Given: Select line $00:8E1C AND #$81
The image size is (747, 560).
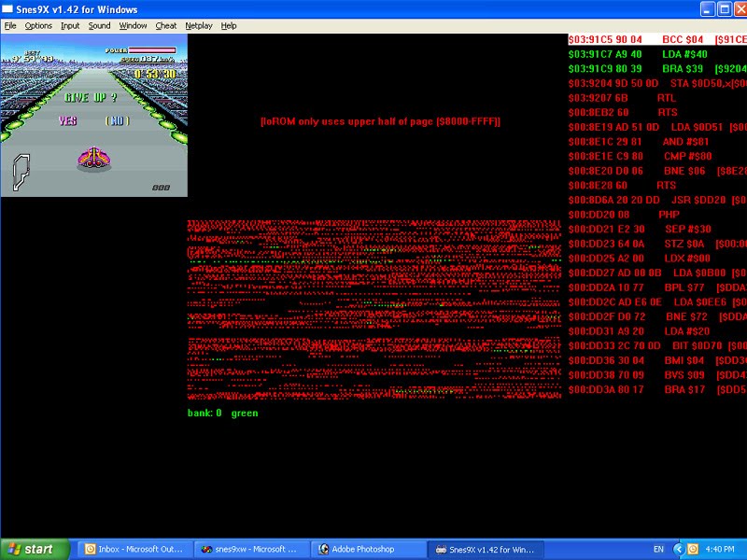Looking at the screenshot, I should tap(639, 142).
